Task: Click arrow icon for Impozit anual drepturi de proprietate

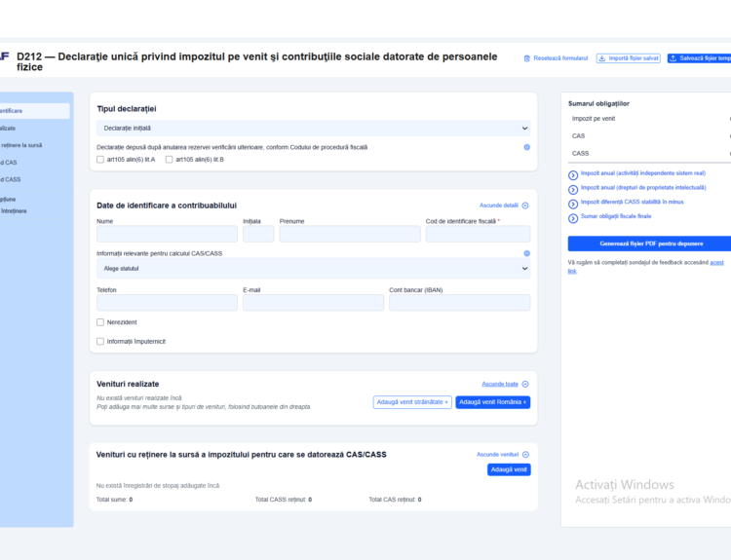Action: pyautogui.click(x=573, y=190)
